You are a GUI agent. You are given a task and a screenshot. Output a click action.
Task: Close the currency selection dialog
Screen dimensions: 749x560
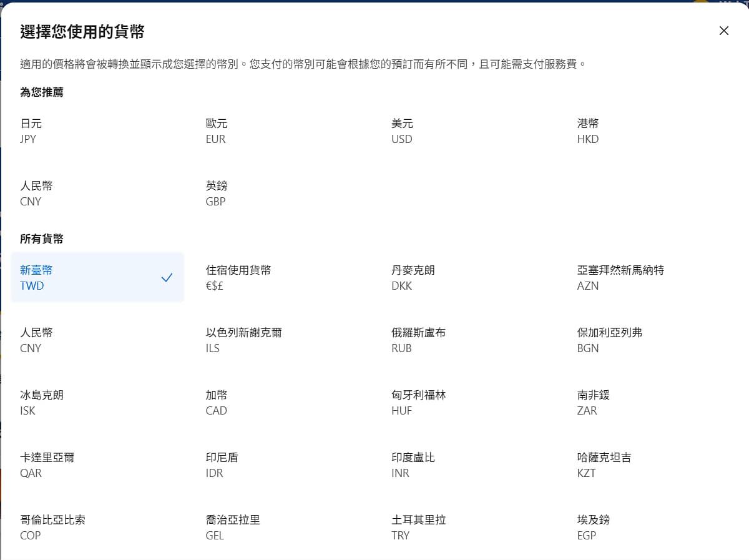(723, 31)
